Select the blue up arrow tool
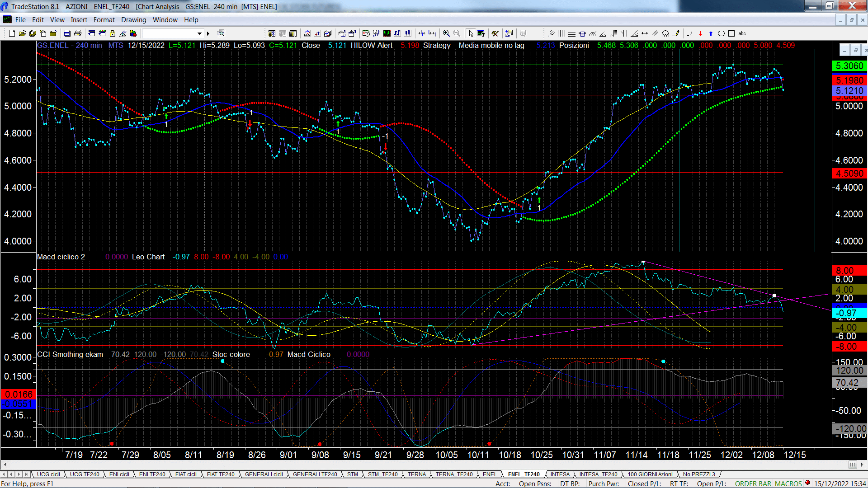 711,33
